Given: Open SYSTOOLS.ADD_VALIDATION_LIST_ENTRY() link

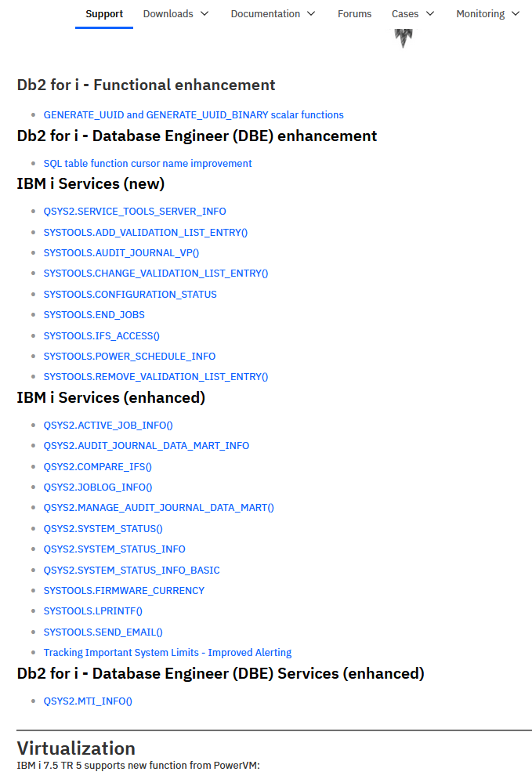Looking at the screenshot, I should pyautogui.click(x=146, y=233).
